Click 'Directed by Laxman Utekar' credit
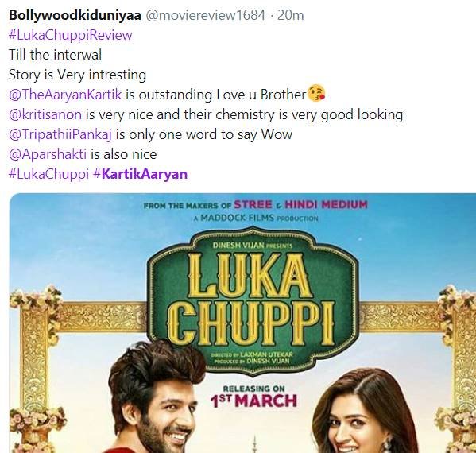The height and width of the screenshot is (453, 476). pos(252,354)
